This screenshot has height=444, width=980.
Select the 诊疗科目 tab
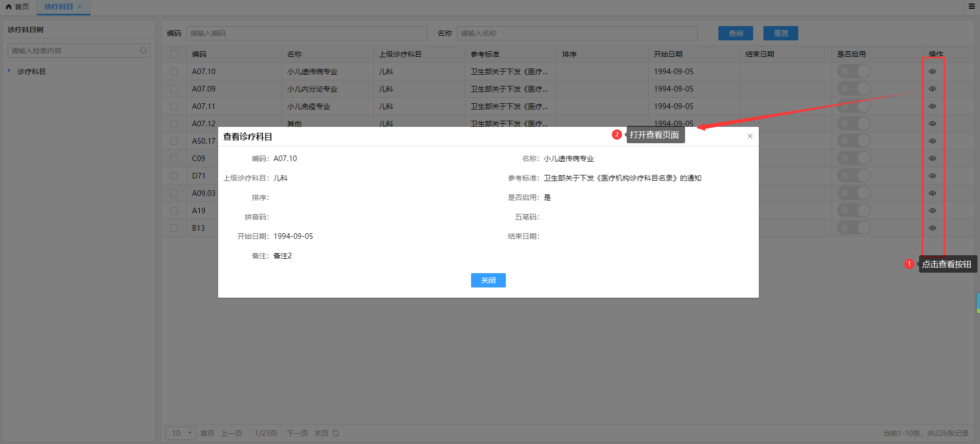coord(58,7)
